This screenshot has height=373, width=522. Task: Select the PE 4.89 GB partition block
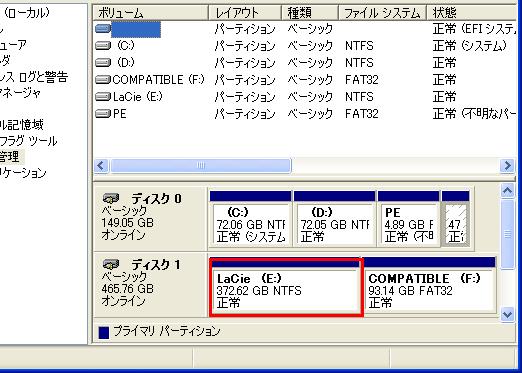pos(409,219)
